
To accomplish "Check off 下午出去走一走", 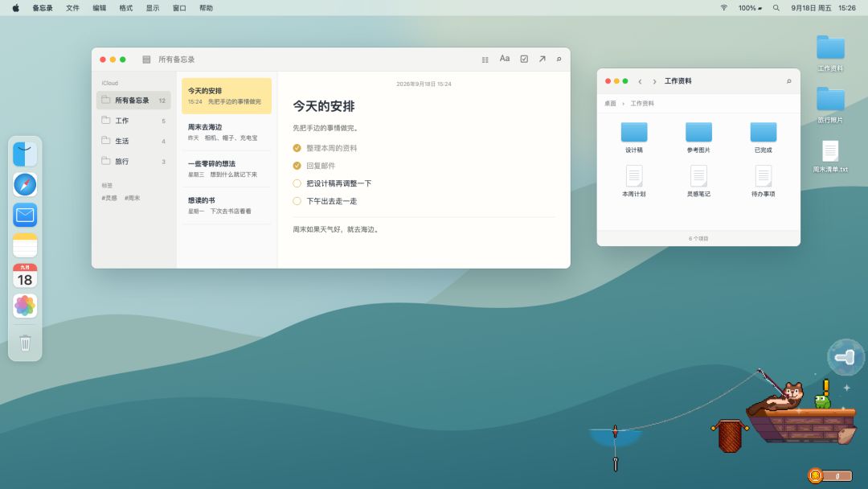I will [x=297, y=201].
